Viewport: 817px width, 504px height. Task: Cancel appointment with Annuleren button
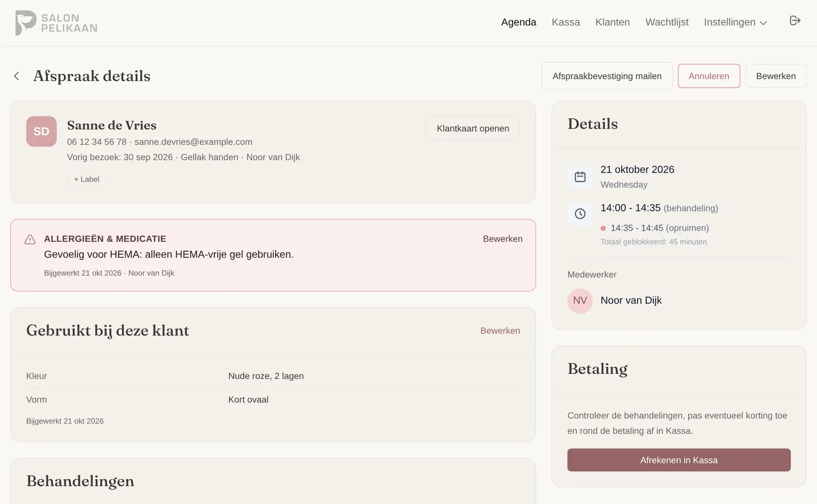coord(709,76)
